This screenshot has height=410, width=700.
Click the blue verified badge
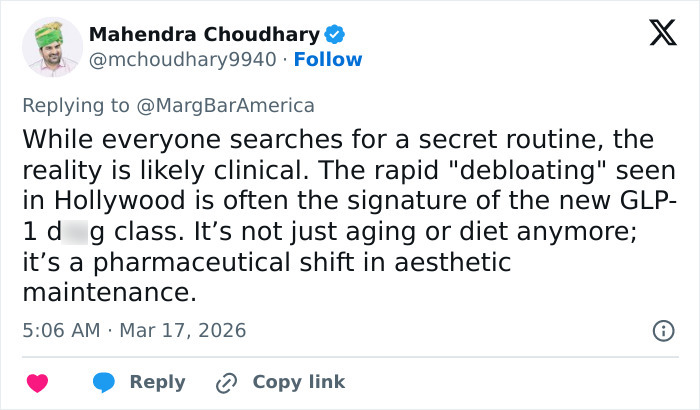pyautogui.click(x=335, y=35)
